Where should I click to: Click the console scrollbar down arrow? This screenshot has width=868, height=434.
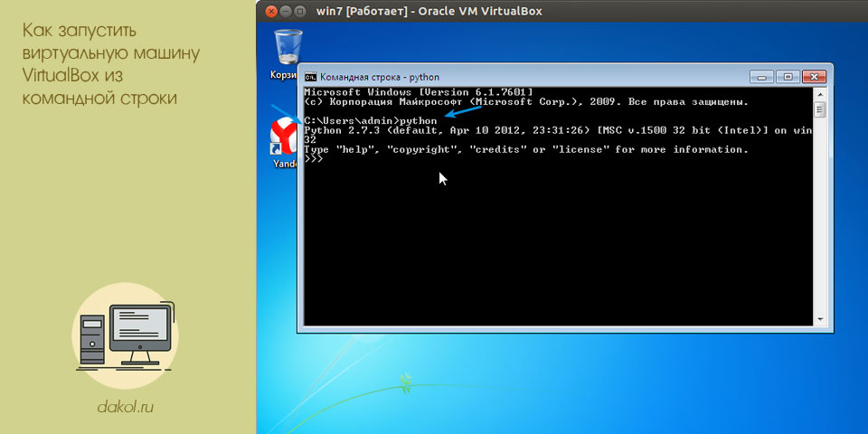[820, 320]
